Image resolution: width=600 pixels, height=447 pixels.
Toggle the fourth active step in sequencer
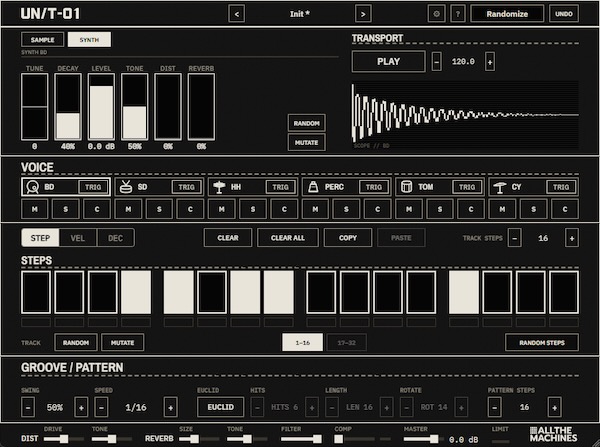tap(279, 292)
